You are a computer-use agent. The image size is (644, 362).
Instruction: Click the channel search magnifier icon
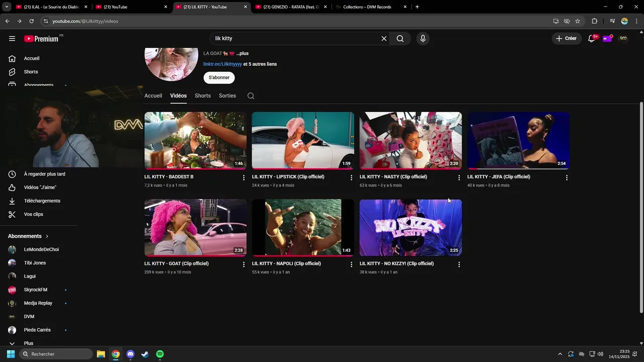(251, 96)
